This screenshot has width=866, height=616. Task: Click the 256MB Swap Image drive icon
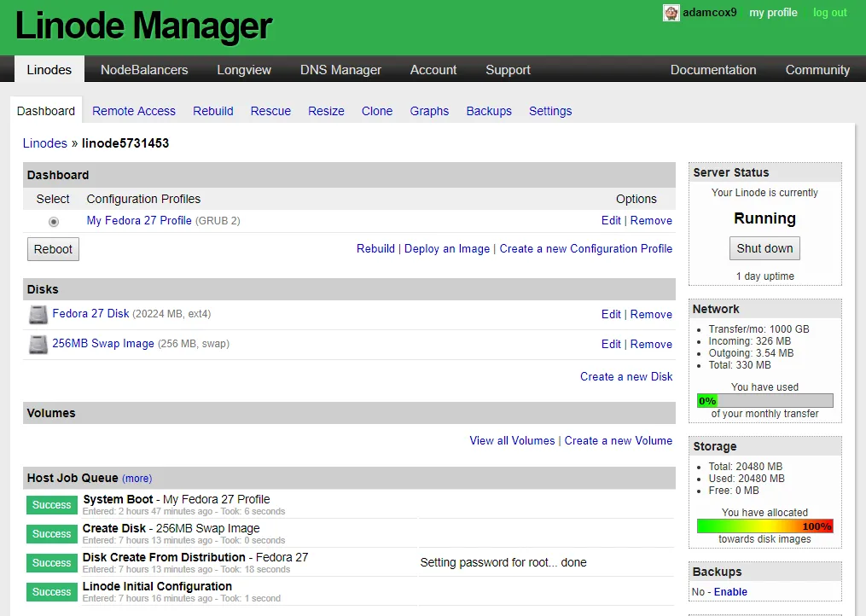tap(38, 344)
